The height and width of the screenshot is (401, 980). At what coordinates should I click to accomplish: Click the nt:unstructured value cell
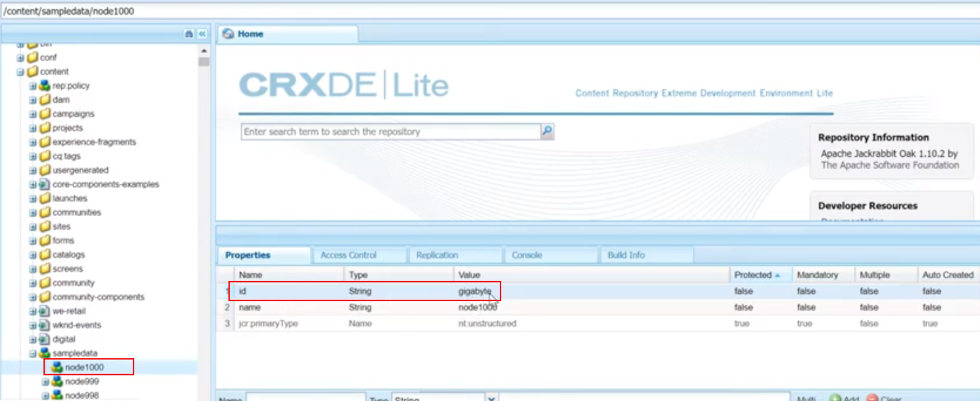click(x=487, y=323)
